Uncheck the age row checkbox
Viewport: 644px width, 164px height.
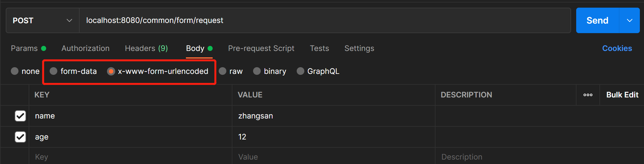pos(20,137)
